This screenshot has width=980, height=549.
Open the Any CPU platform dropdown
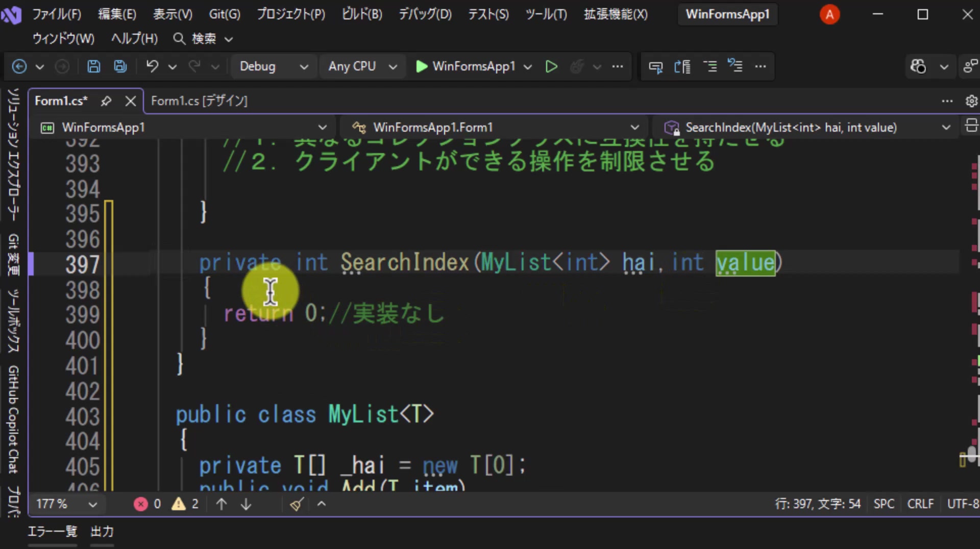click(x=362, y=66)
